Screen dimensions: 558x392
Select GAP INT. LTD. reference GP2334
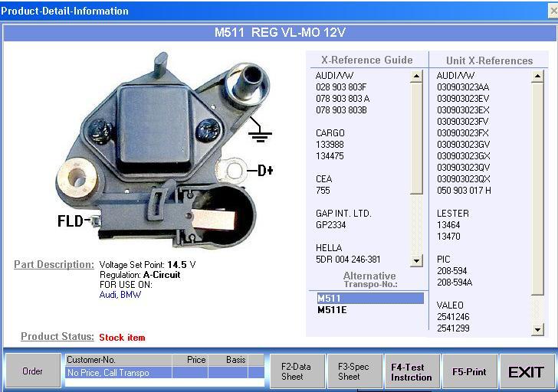330,225
